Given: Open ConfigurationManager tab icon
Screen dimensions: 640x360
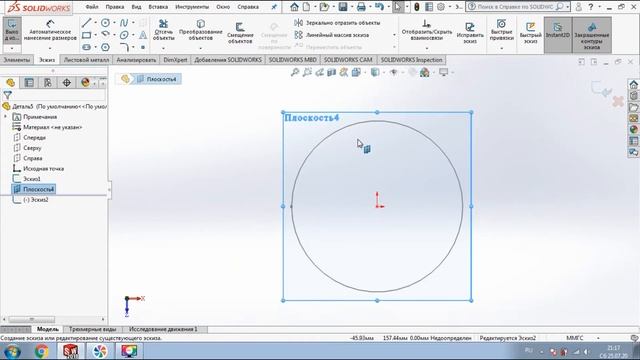Looking at the screenshot, I should [48, 82].
